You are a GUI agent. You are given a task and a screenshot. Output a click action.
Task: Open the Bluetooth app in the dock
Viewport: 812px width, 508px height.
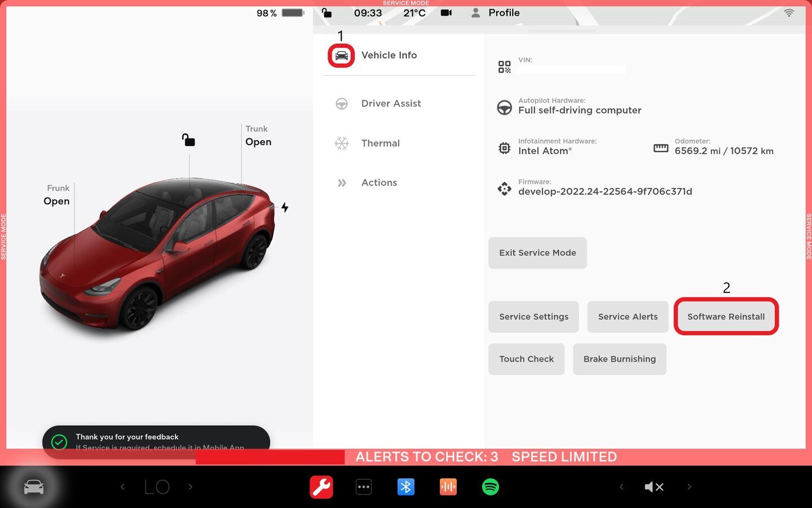pyautogui.click(x=405, y=487)
